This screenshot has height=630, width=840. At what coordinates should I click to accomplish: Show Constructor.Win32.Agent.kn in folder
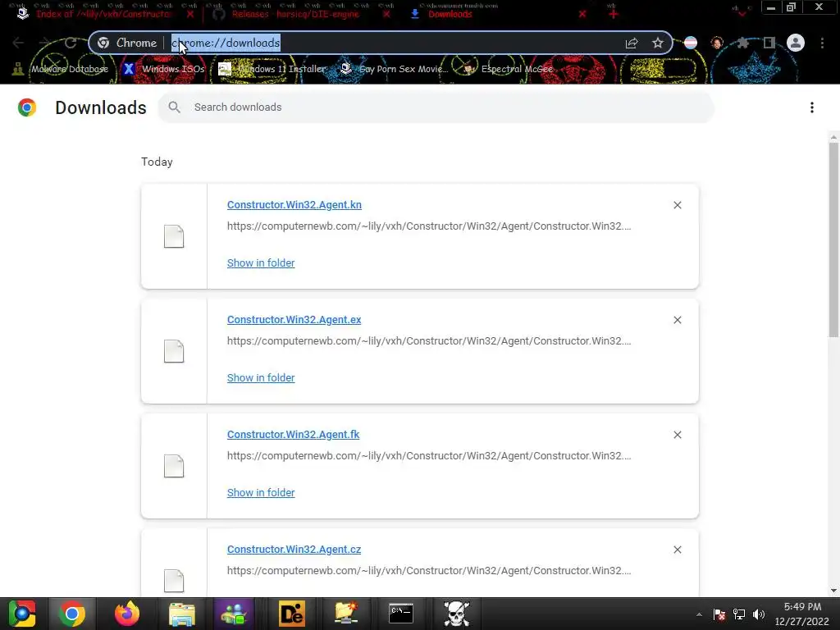[261, 263]
